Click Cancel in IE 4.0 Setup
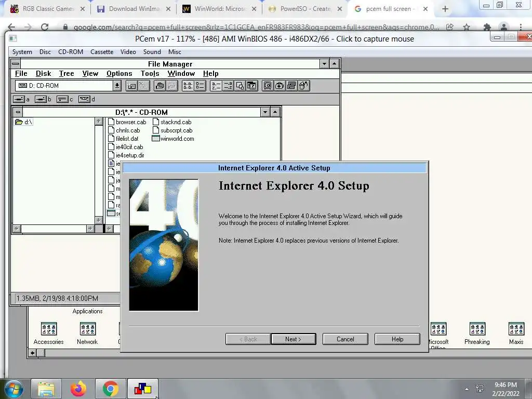This screenshot has height=399, width=532. (x=345, y=339)
